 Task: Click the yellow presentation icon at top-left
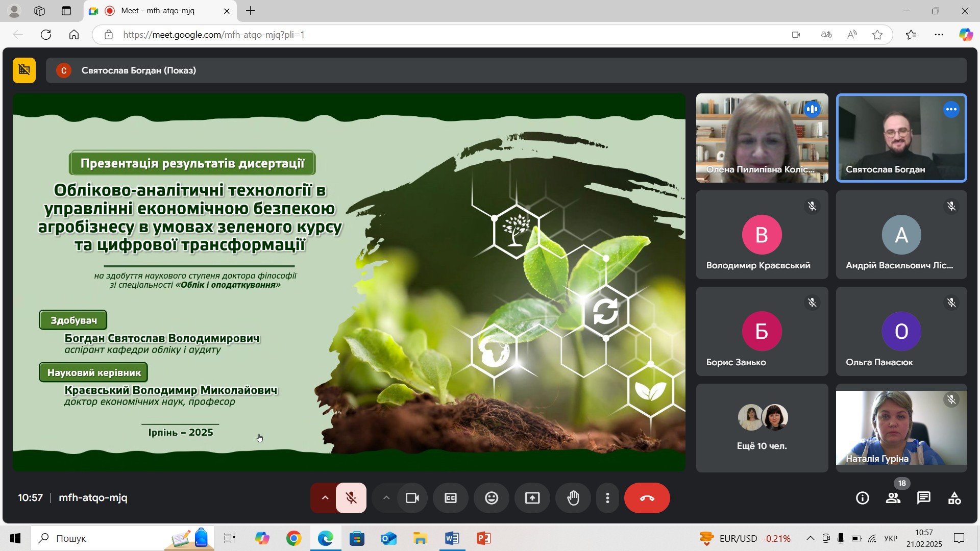[24, 70]
